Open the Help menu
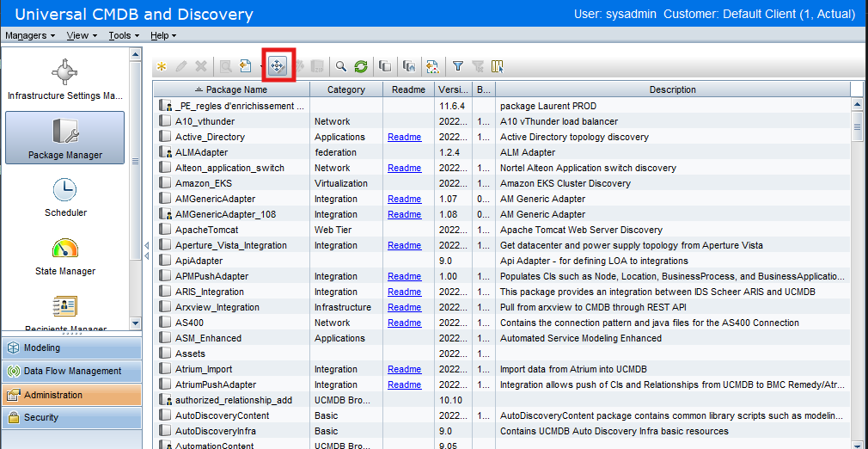Screen dimensions: 868x449 pos(163,35)
